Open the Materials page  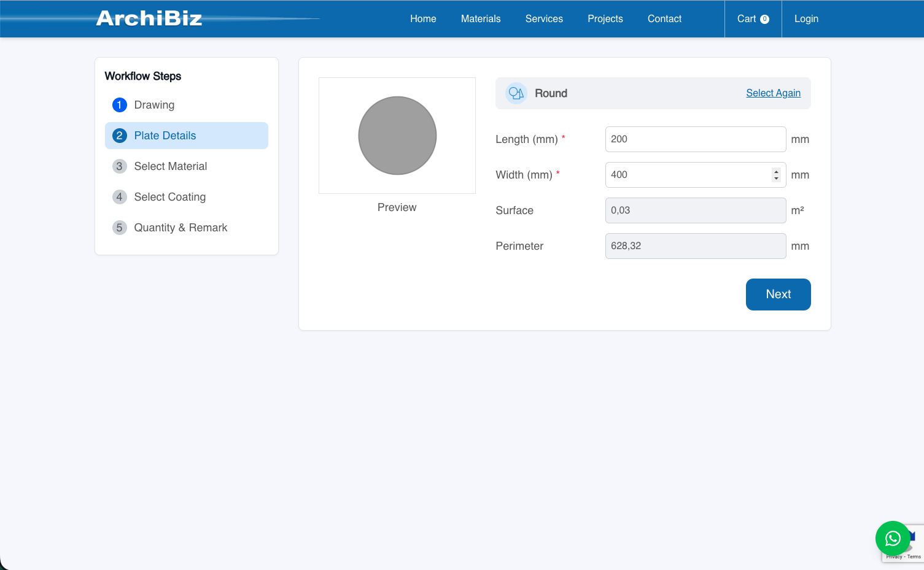[481, 18]
